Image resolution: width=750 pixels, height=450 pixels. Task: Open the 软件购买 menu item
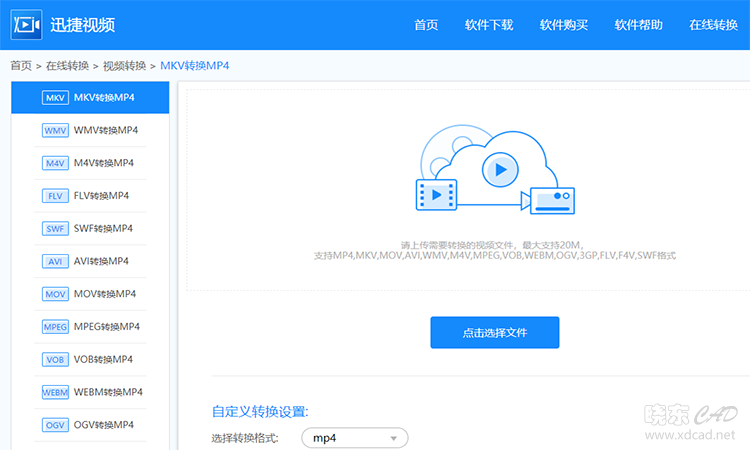pyautogui.click(x=563, y=25)
